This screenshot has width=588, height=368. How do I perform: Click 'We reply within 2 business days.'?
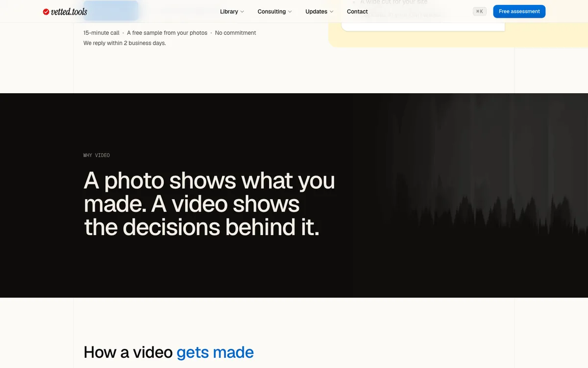tap(124, 43)
